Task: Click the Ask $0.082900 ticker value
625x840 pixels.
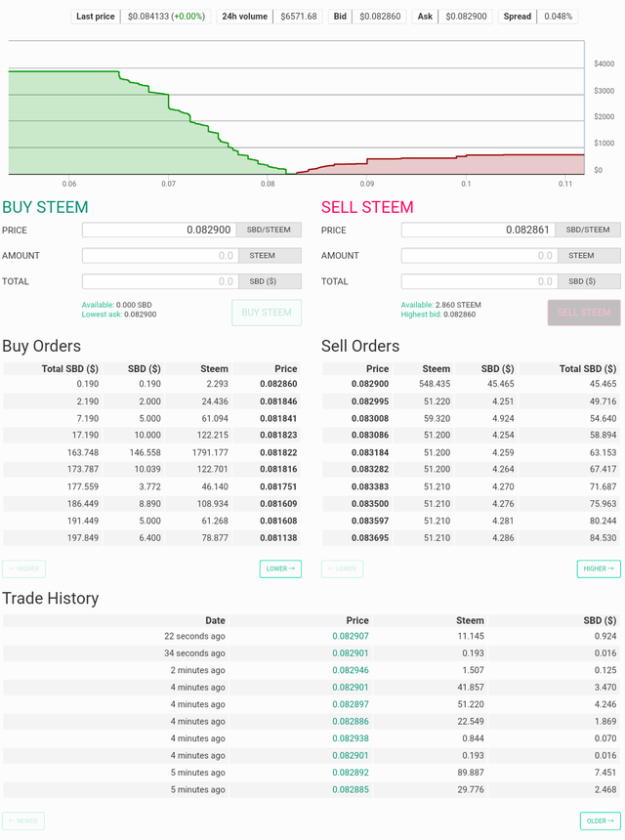Action: (x=466, y=17)
